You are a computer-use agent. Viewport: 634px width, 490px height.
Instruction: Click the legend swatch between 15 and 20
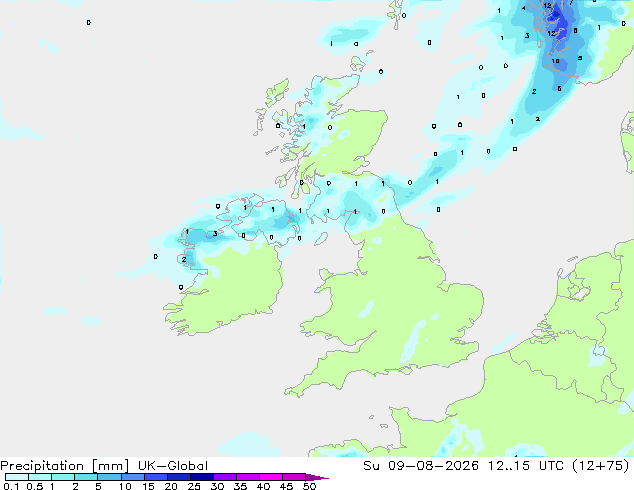click(156, 477)
